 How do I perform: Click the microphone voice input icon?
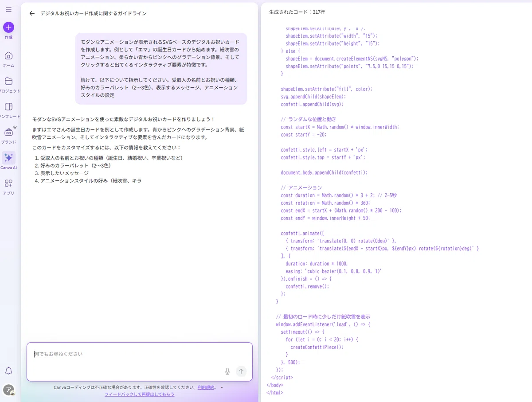tap(227, 371)
